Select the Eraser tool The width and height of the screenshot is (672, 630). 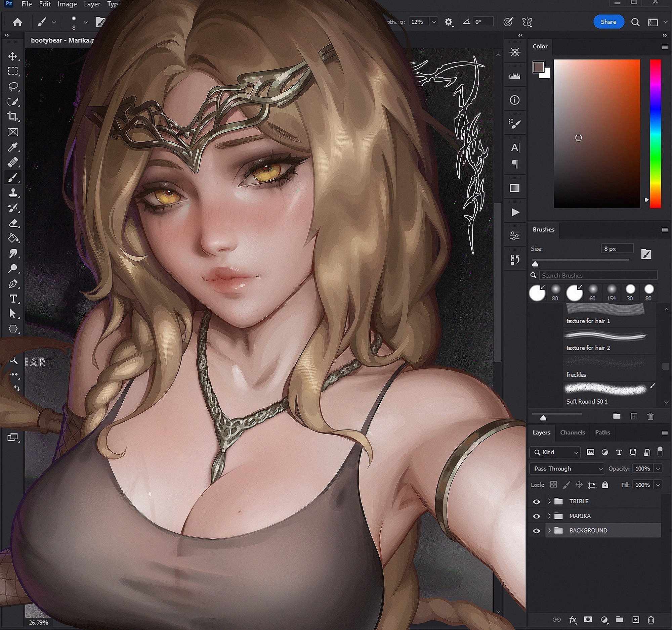13,223
